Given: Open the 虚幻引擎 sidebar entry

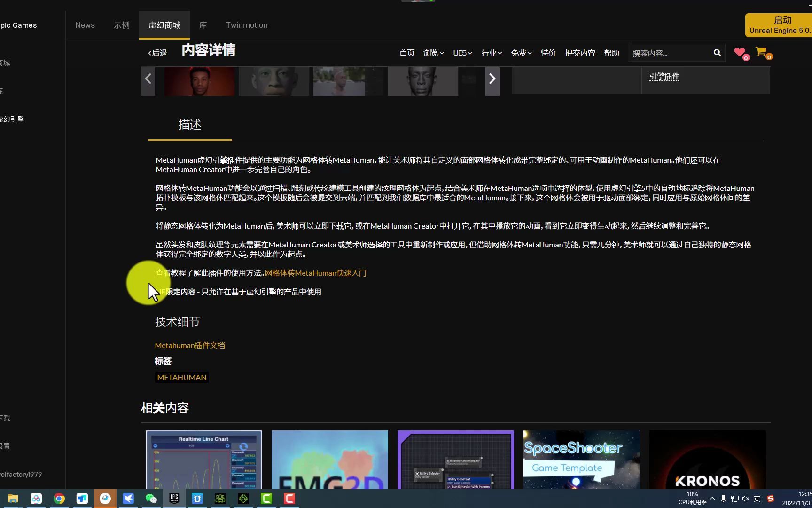Looking at the screenshot, I should click(x=12, y=119).
